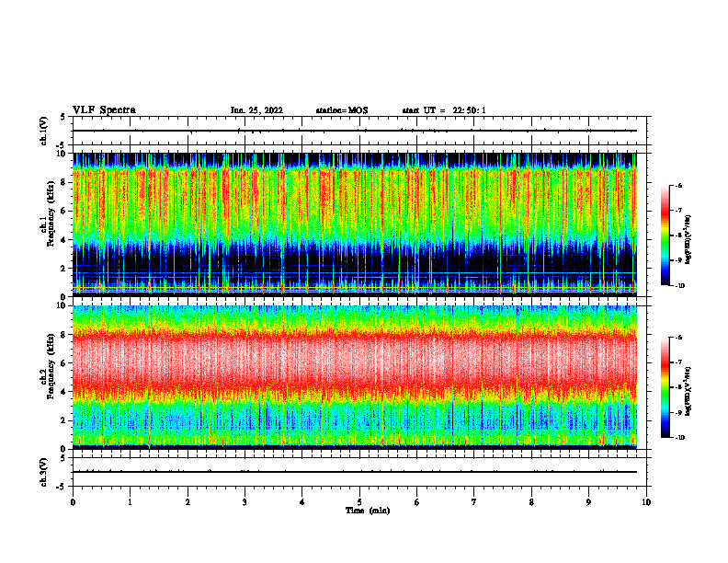Click the "VLF Spectra" title text
The width and height of the screenshot is (728, 563).
tap(104, 110)
